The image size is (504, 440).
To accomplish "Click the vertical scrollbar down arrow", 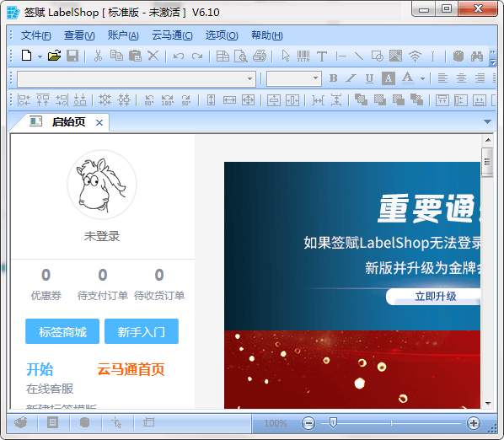I will 488,403.
